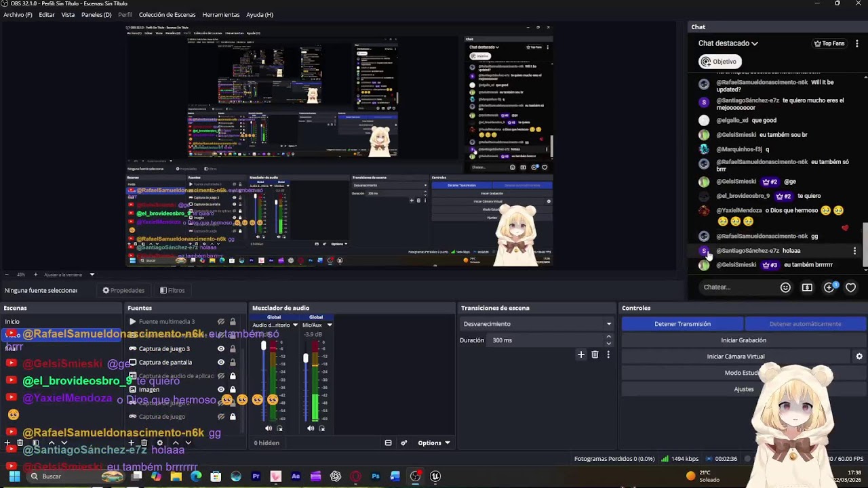Mute the desktop audio speaker icon
868x488 pixels.
tap(269, 428)
